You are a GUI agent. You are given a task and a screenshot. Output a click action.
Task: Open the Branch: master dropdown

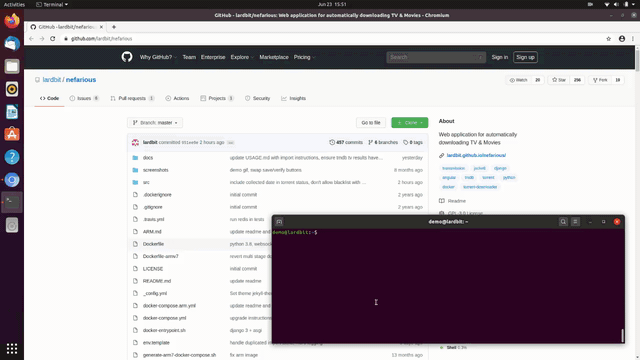pyautogui.click(x=155, y=122)
